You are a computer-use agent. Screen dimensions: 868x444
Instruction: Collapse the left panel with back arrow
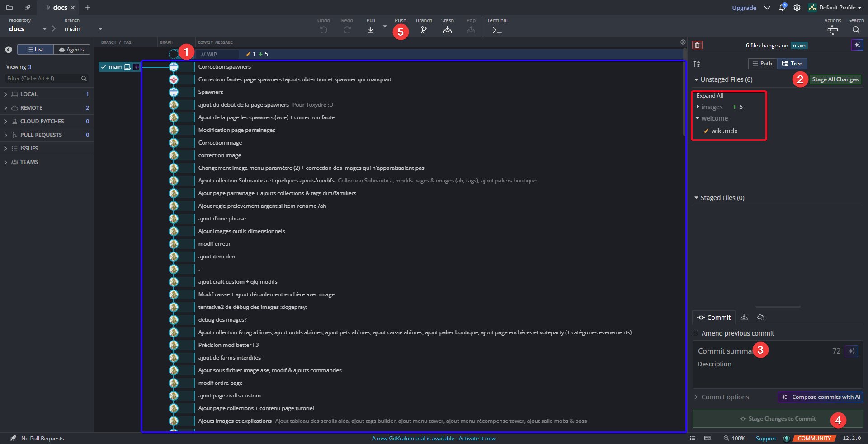(x=9, y=50)
